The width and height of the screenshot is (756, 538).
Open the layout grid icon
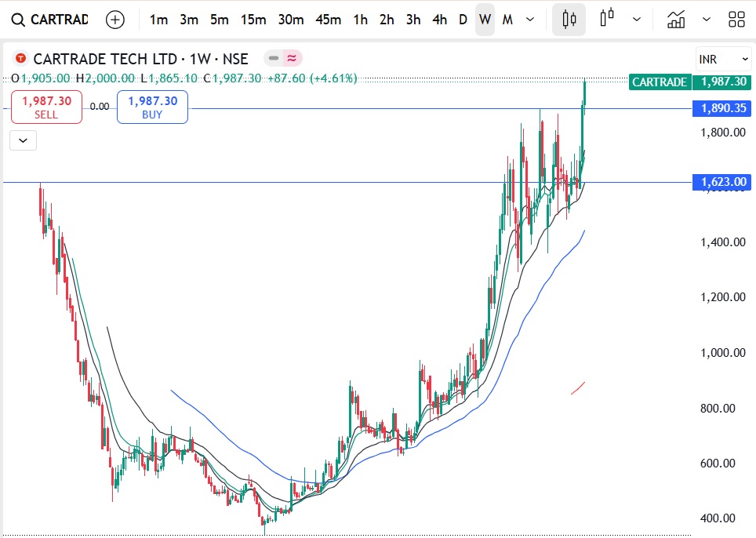[x=736, y=20]
